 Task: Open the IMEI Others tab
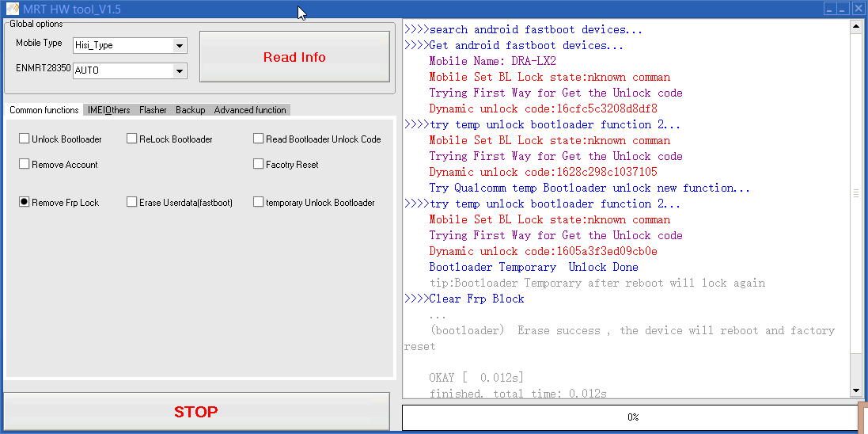(x=109, y=110)
